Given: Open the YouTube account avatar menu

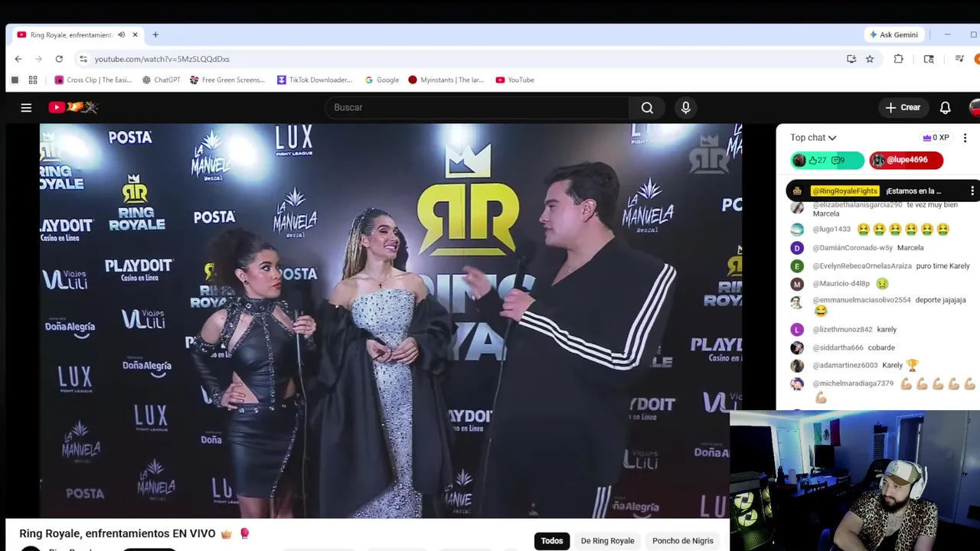Looking at the screenshot, I should 975,108.
